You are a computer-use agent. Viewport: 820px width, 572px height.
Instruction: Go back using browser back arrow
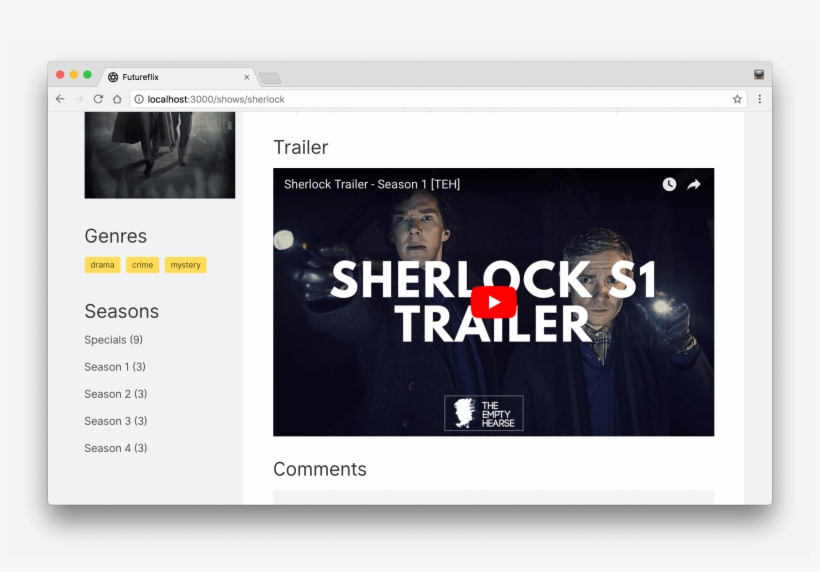point(60,99)
